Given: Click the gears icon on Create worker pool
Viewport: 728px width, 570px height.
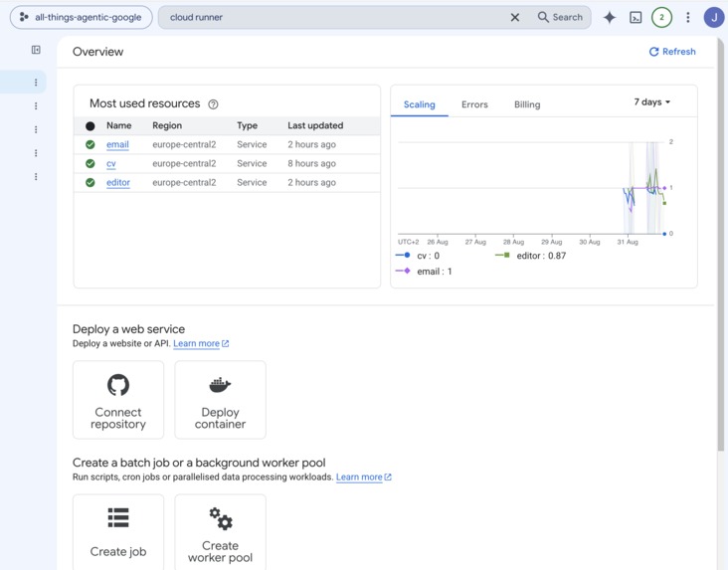Looking at the screenshot, I should pyautogui.click(x=221, y=518).
